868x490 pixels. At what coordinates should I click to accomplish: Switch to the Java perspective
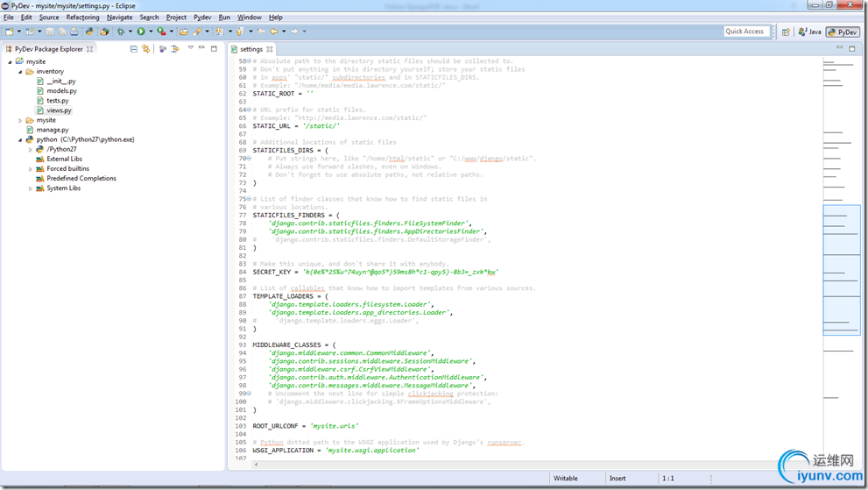809,32
